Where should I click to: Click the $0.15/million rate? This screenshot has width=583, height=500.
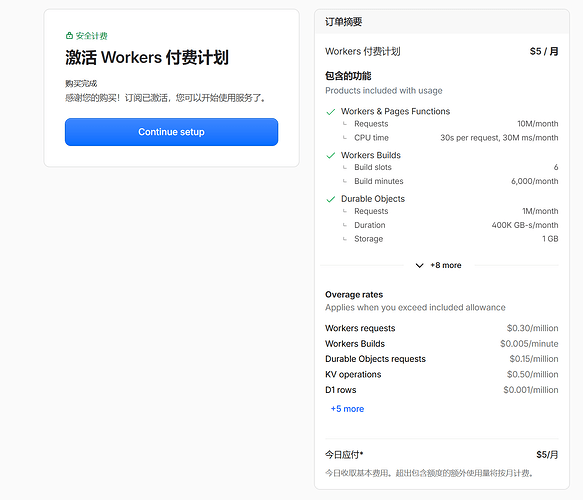[534, 359]
